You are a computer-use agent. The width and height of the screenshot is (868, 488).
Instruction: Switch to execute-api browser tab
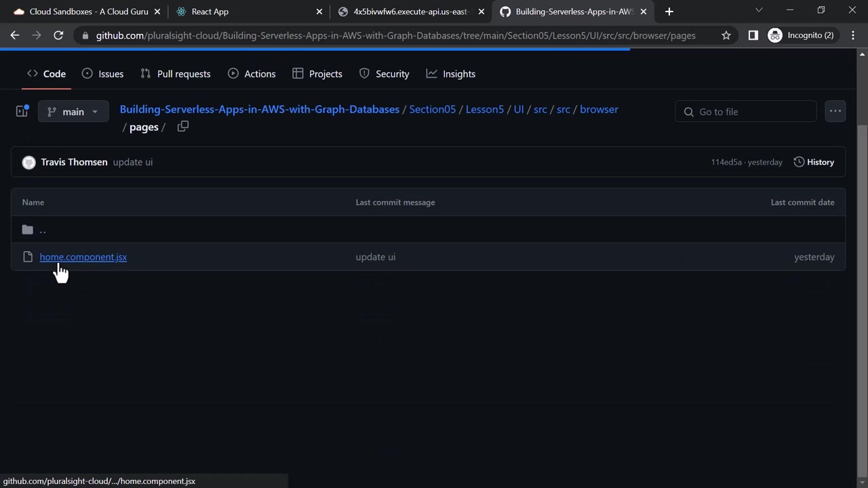tap(411, 12)
